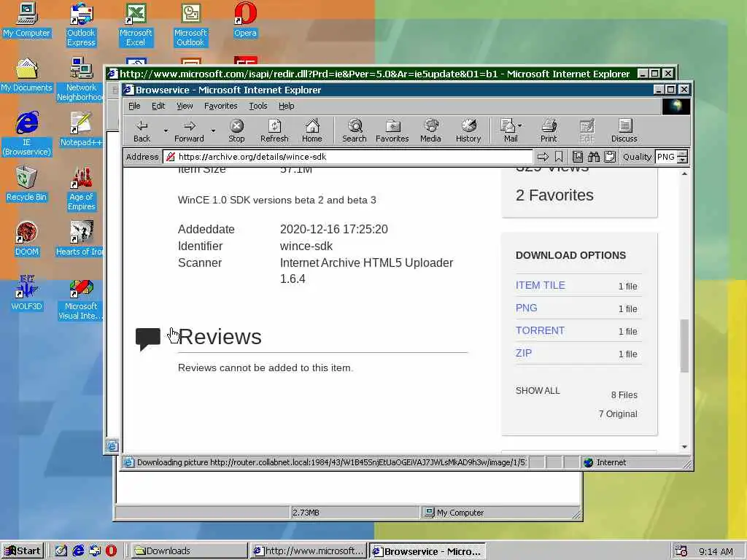
Task: Open the View menu
Action: 185,106
